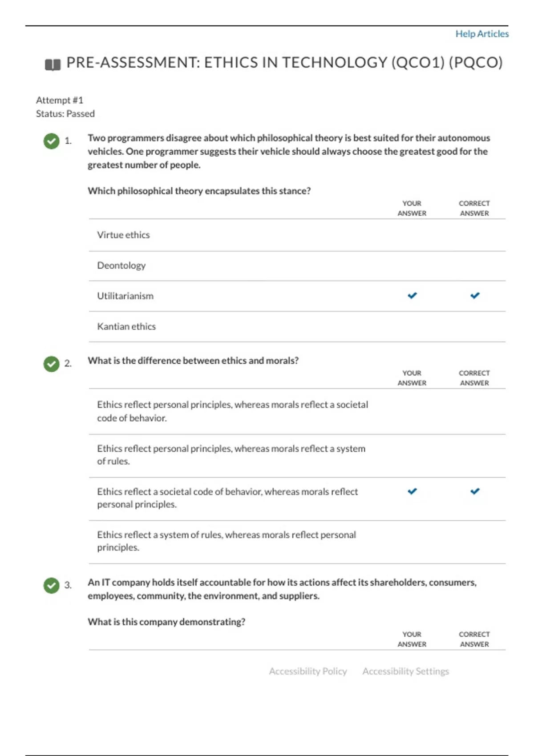The image size is (534, 756).
Task: Select the Kantian ethics answer option
Action: [126, 326]
